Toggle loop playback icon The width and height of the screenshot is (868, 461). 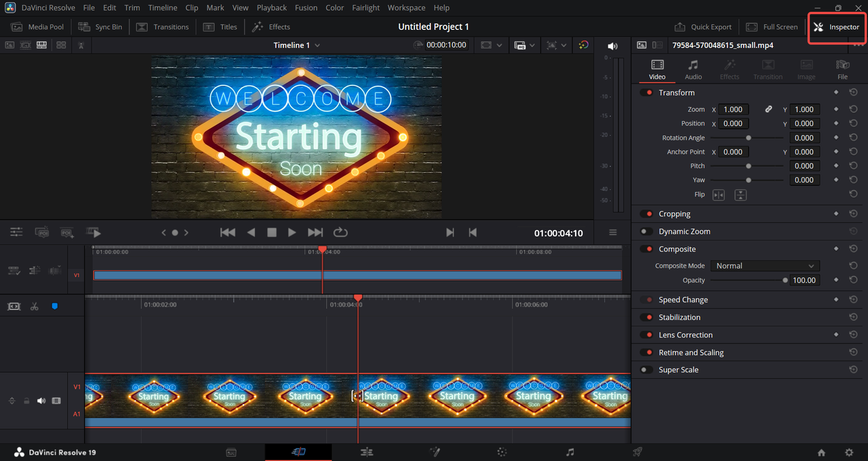point(340,233)
